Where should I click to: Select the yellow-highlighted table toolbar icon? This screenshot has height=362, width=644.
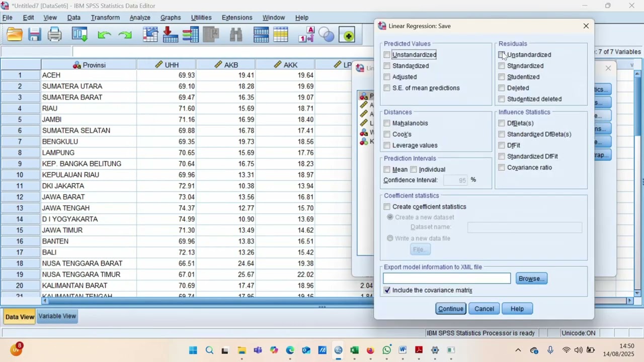pos(281,35)
